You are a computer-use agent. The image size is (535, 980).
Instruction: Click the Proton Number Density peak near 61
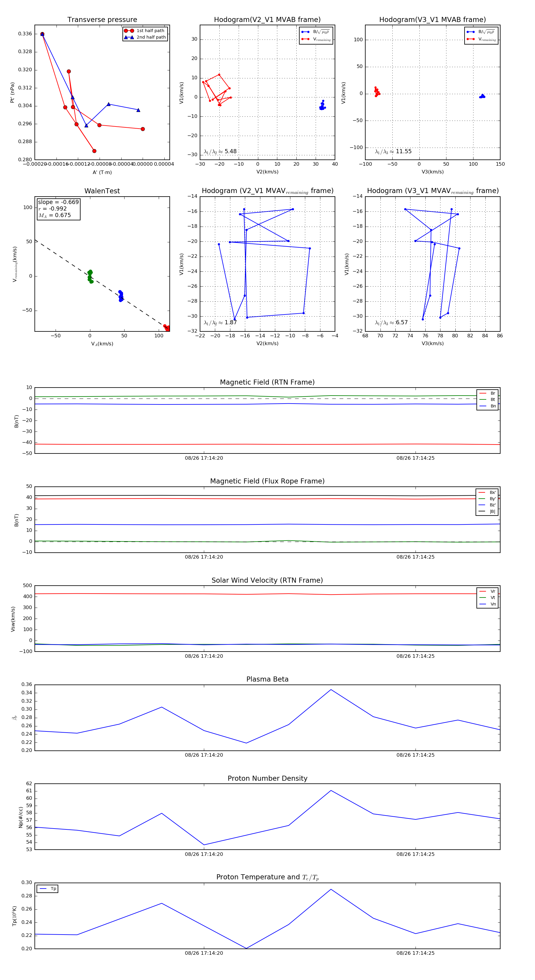point(331,791)
